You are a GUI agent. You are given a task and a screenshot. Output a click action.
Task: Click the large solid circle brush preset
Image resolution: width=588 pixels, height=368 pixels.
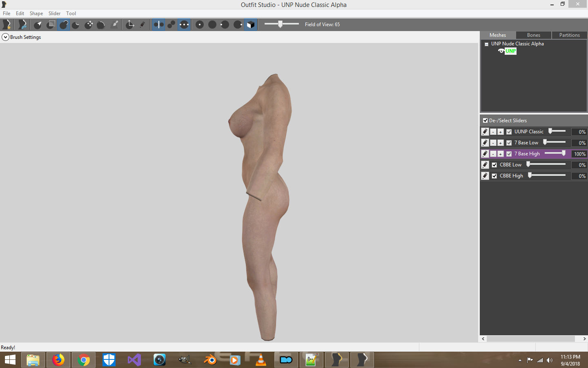[212, 25]
